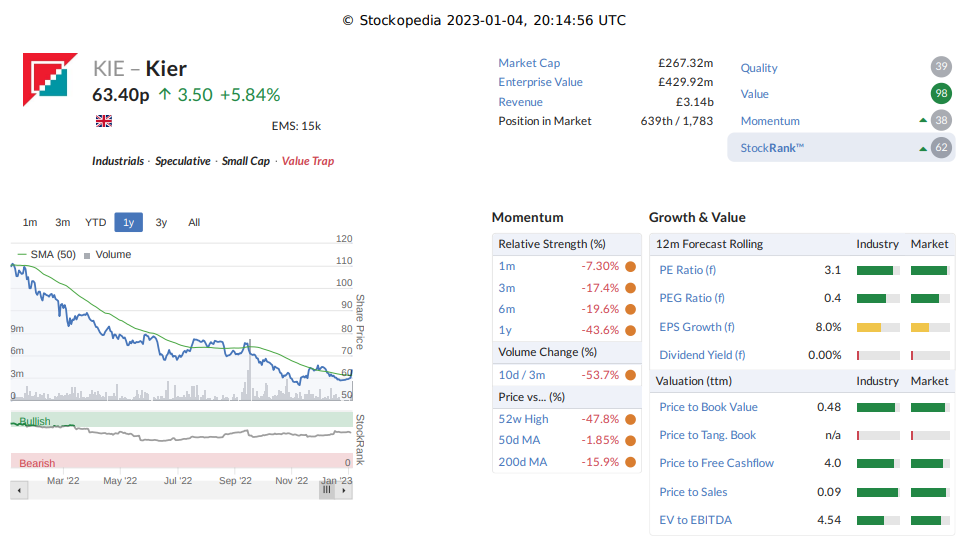Click the Value Trap style label
The height and width of the screenshot is (549, 975).
[308, 161]
